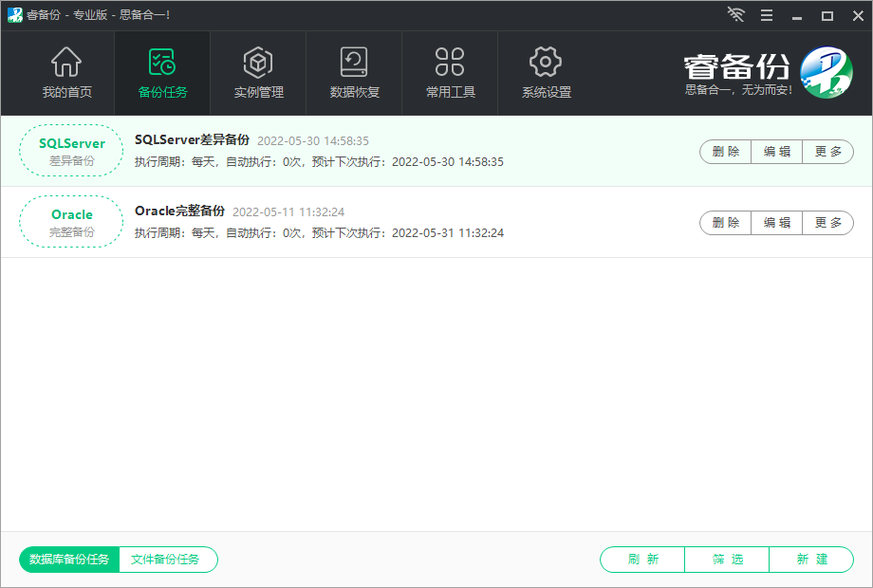
Task: Click the 睿备份 app icon in title bar
Action: point(14,15)
